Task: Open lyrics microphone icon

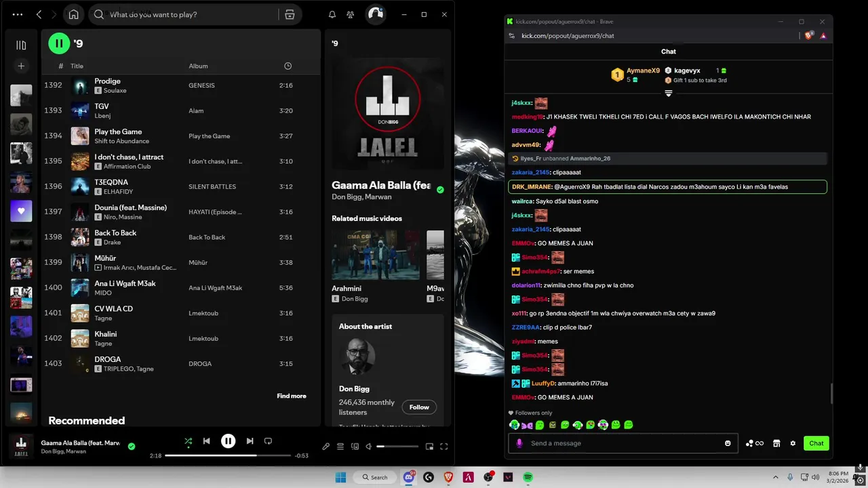Action: point(325,446)
